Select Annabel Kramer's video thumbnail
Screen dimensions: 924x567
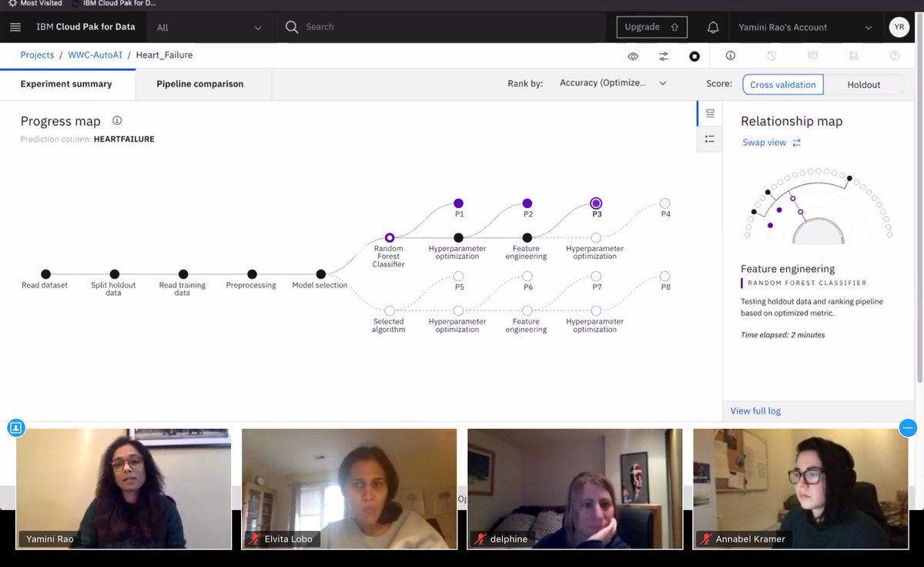[800, 489]
